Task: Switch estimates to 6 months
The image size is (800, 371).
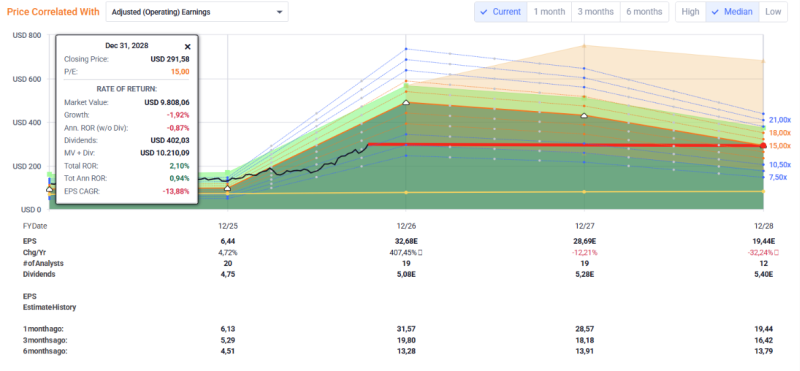Action: point(644,12)
